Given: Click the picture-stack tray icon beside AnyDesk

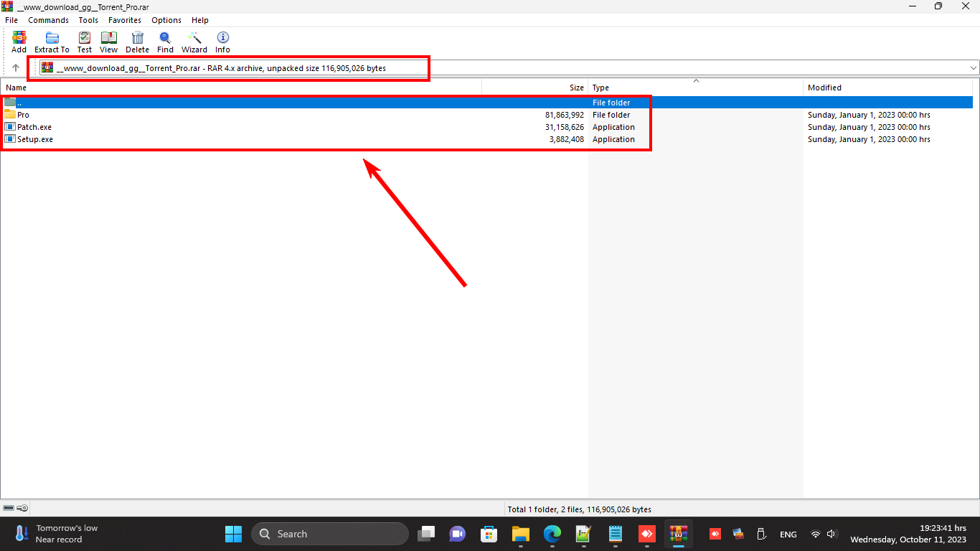Looking at the screenshot, I should point(738,534).
